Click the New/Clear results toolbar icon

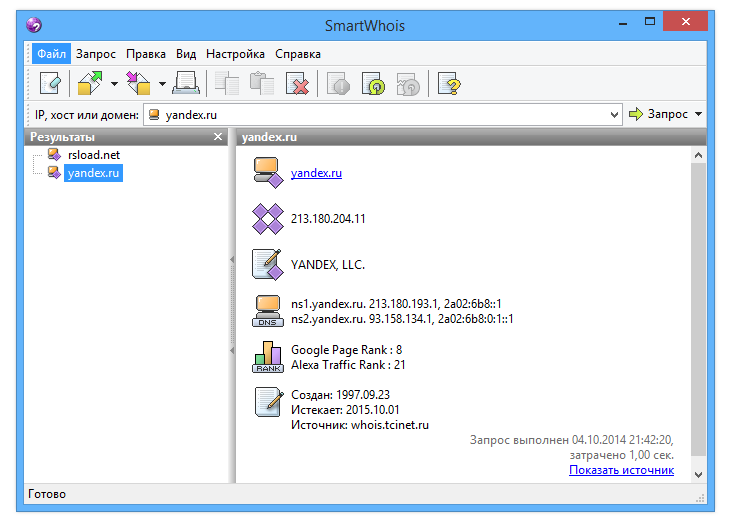50,84
